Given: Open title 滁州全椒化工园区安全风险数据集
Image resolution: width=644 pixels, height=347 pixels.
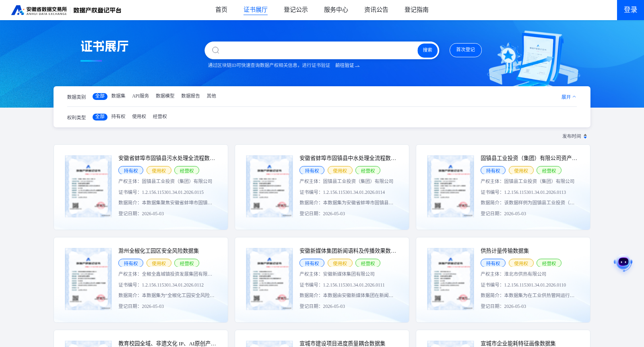Looking at the screenshot, I should (x=159, y=251).
